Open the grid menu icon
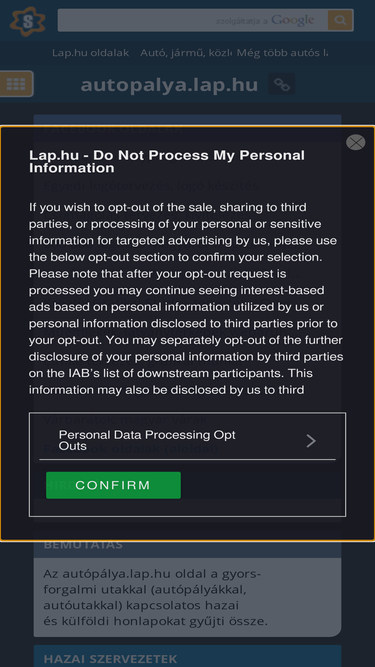 click(x=16, y=84)
